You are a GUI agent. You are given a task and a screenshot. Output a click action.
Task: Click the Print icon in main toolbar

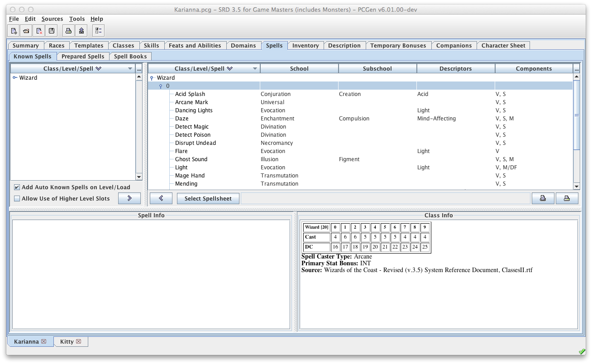[x=68, y=31]
